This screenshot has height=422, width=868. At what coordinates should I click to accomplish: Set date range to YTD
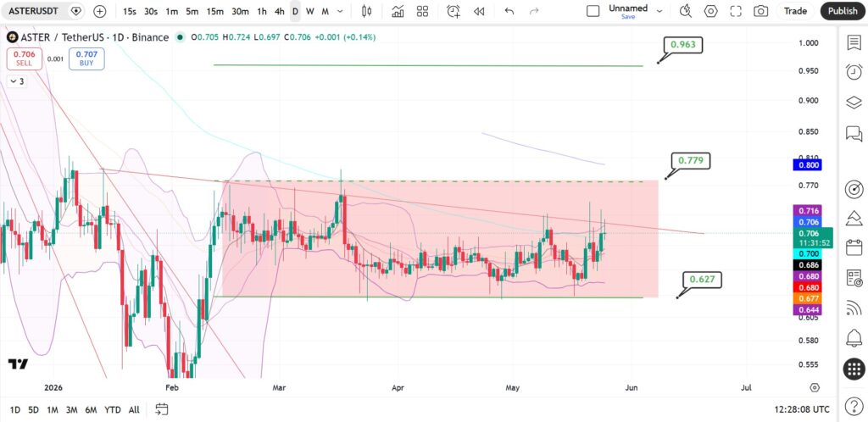coord(113,410)
